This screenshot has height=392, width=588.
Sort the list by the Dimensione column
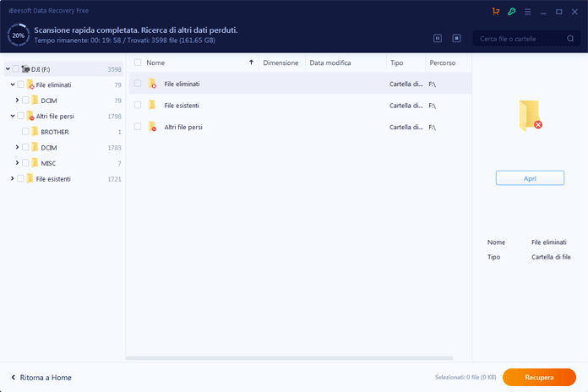coord(280,63)
